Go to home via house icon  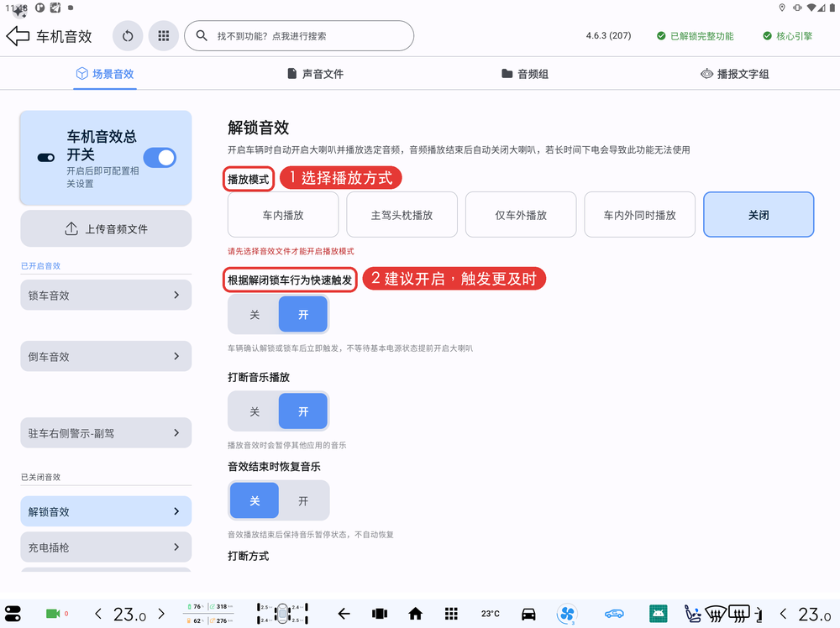coord(415,614)
